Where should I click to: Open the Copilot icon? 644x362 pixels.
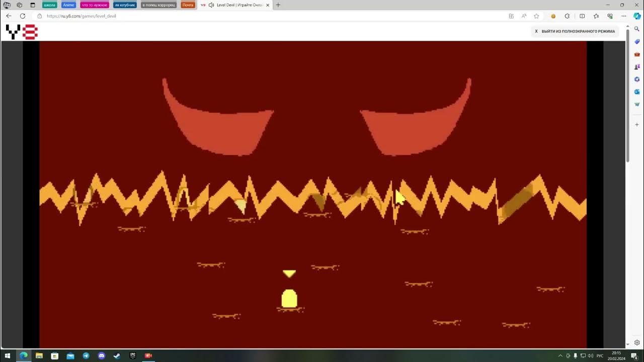637,16
